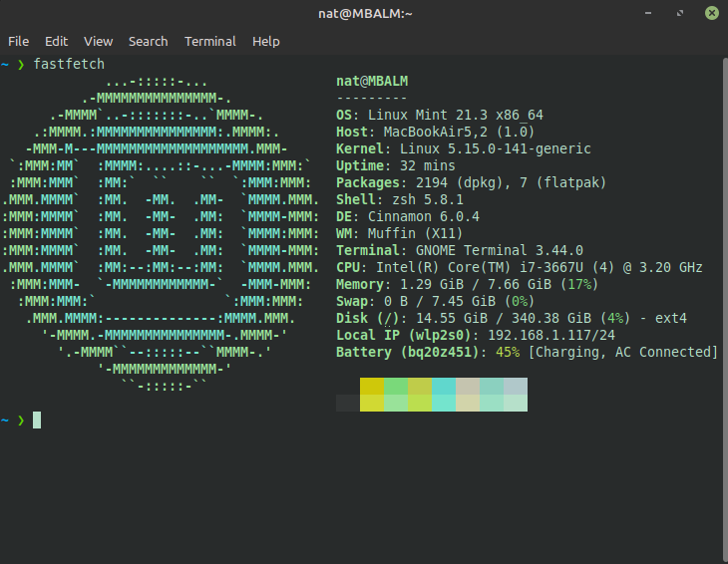
Task: Click the 'CPU: Intel(R) Core(TM) i7-3667U' line
Action: click(519, 268)
